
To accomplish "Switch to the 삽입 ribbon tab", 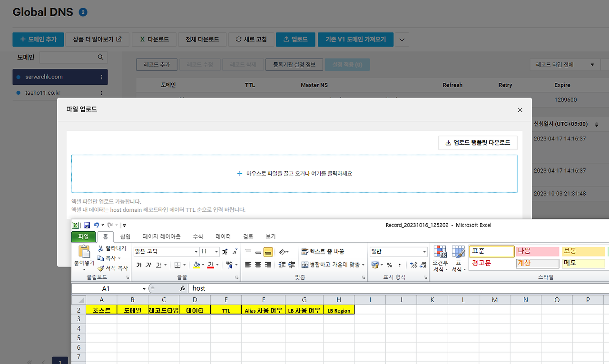I will pos(126,236).
